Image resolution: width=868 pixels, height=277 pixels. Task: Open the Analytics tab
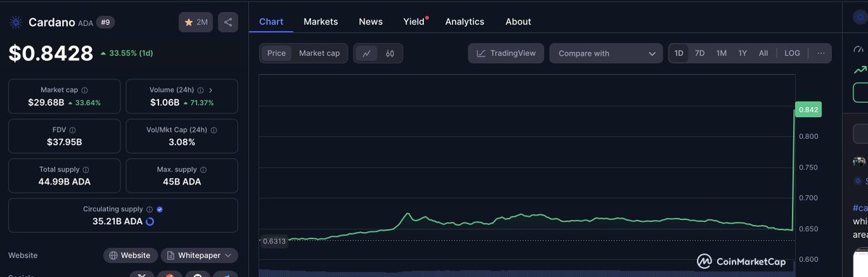pyautogui.click(x=464, y=22)
